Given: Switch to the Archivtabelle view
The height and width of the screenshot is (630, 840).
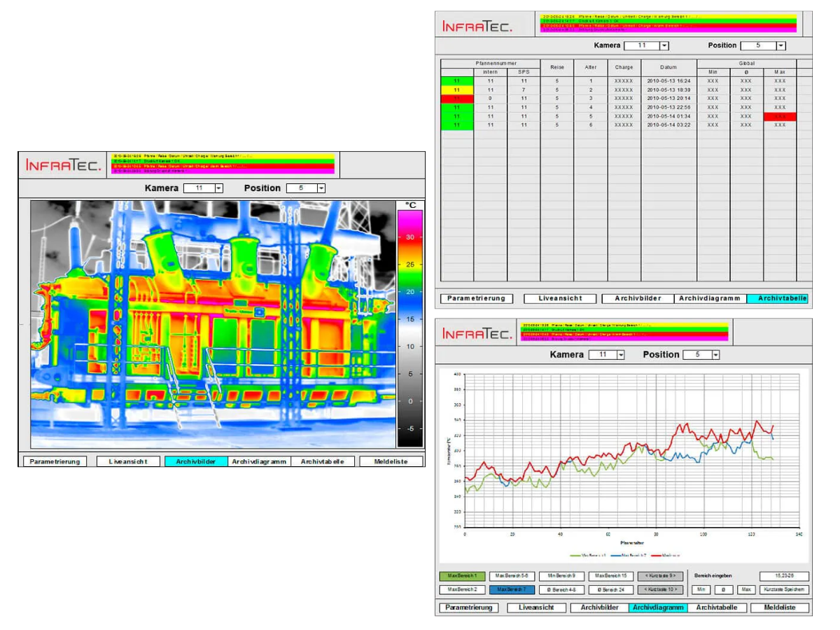Looking at the screenshot, I should coord(776,298).
